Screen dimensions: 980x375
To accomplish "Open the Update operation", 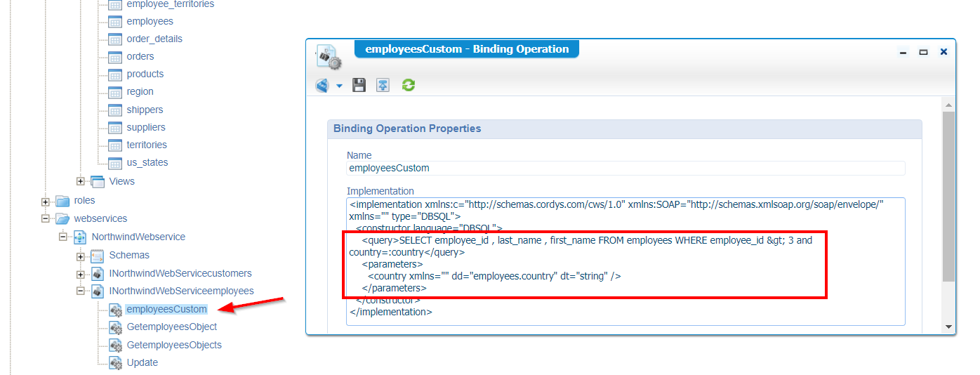I will click(143, 362).
